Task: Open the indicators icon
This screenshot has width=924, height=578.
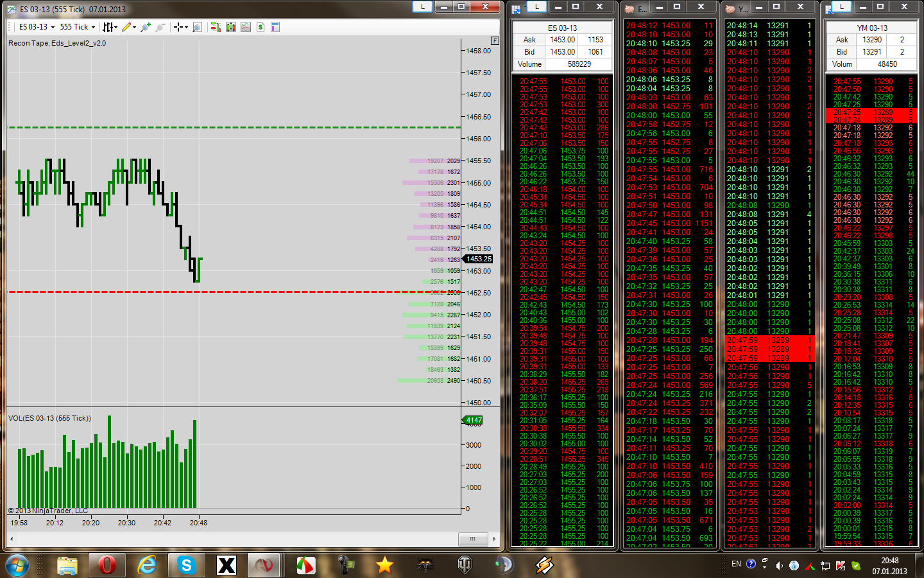Action: point(246,27)
